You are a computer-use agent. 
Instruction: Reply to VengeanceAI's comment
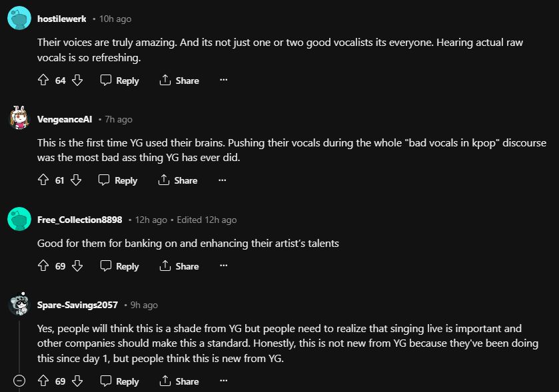[x=118, y=180]
